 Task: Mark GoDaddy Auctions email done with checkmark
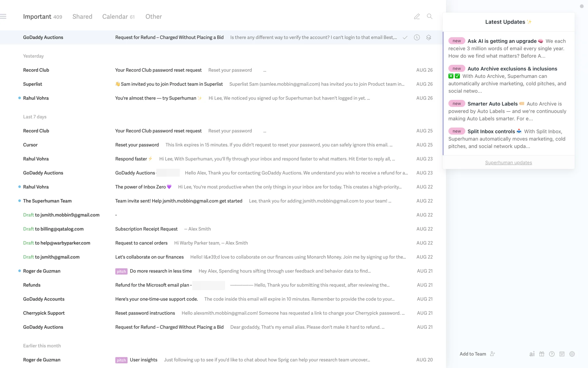[x=405, y=37]
